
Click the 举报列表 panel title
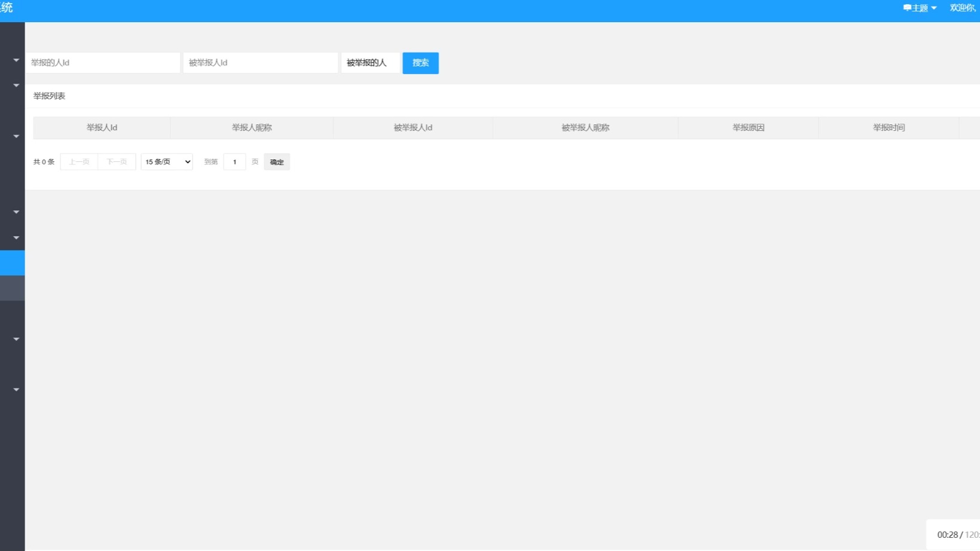pyautogui.click(x=49, y=96)
